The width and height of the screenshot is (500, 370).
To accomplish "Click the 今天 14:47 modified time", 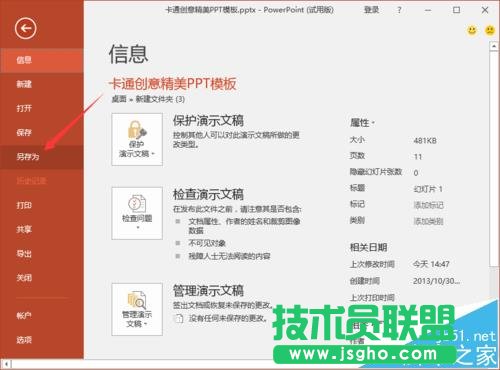I will tap(431, 264).
